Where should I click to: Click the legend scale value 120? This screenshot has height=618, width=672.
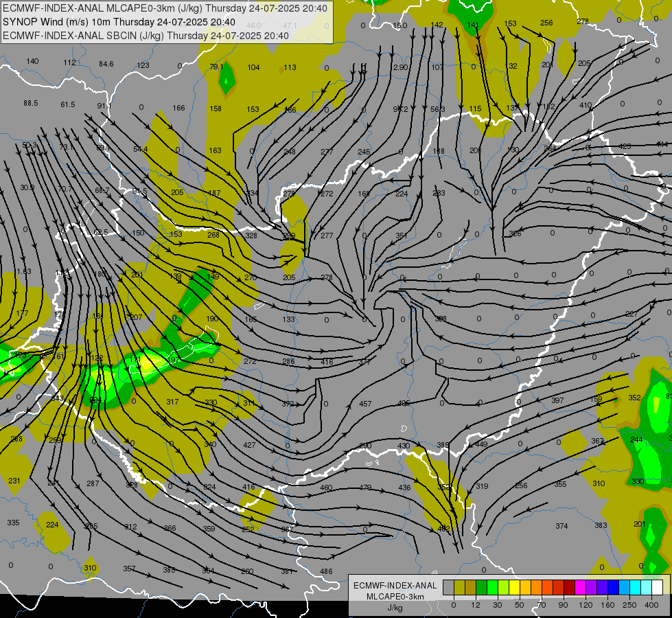[x=586, y=605]
